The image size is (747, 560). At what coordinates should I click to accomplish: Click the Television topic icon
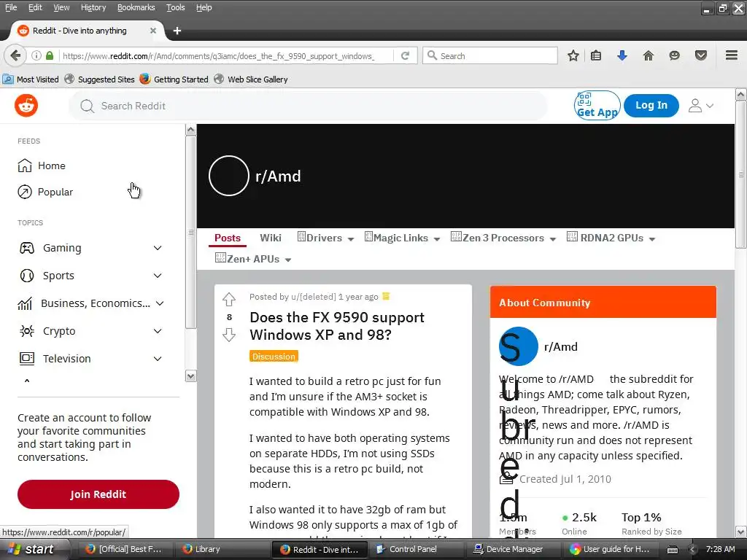[x=27, y=358]
